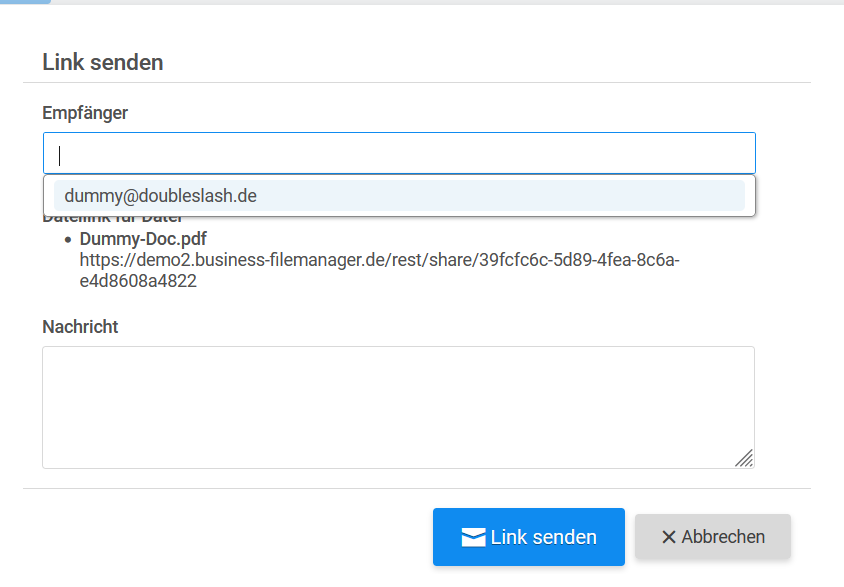Click the gray loading bar track at top
This screenshot has height=587, width=844.
[450, 2]
